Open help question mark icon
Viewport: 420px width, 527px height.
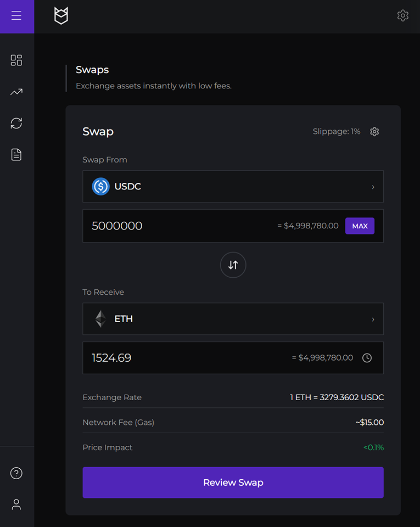(16, 473)
